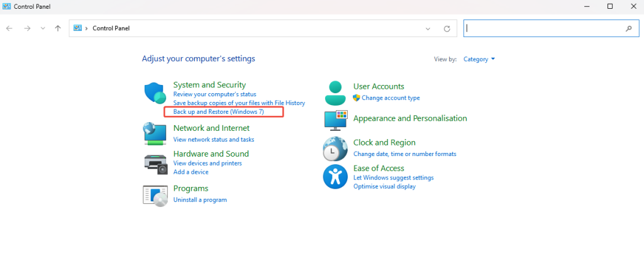Open the View by Category dropdown
The height and width of the screenshot is (258, 644).
click(479, 59)
